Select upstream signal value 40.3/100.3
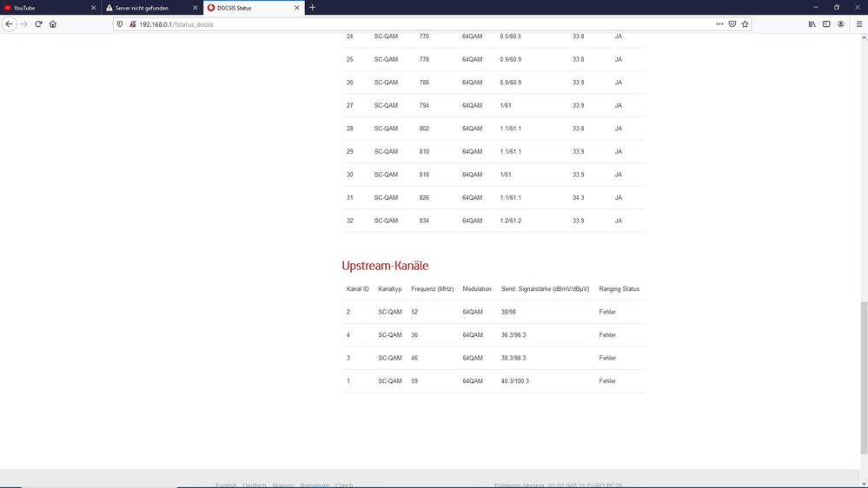Image resolution: width=868 pixels, height=488 pixels. click(515, 381)
